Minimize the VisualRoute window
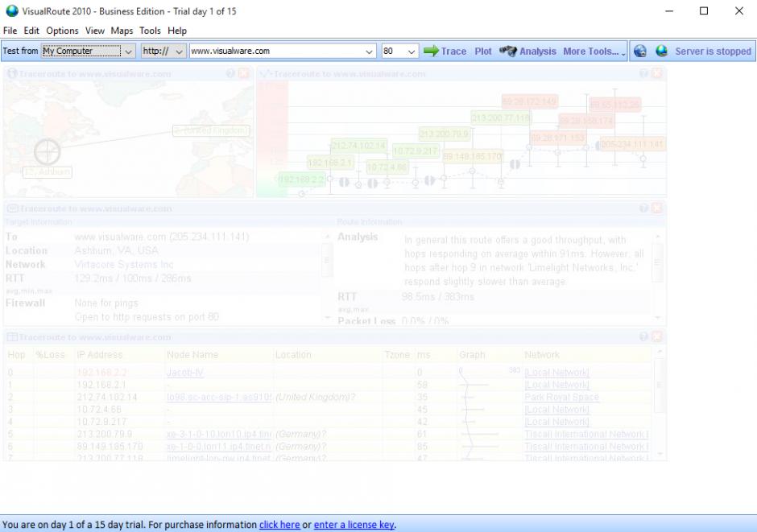Screen dimensions: 757x532 (669, 10)
